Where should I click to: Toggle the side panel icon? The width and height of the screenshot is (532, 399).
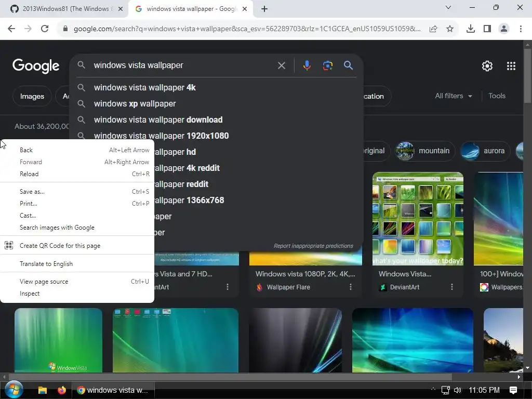[x=487, y=29]
